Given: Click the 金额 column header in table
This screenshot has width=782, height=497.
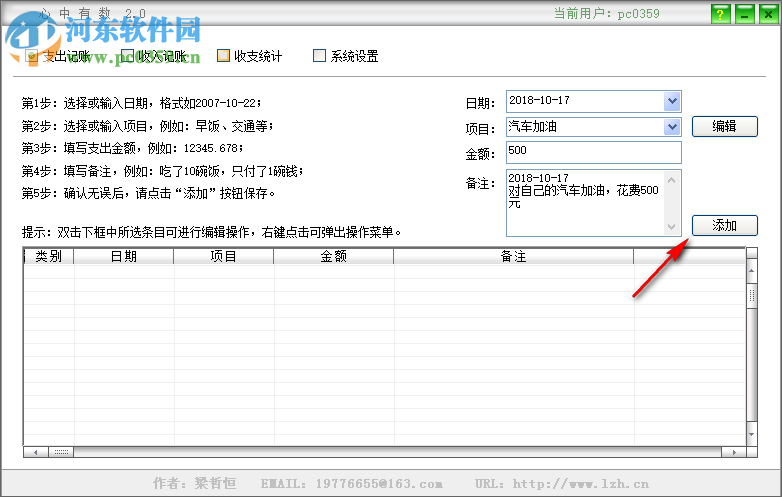Looking at the screenshot, I should (334, 256).
